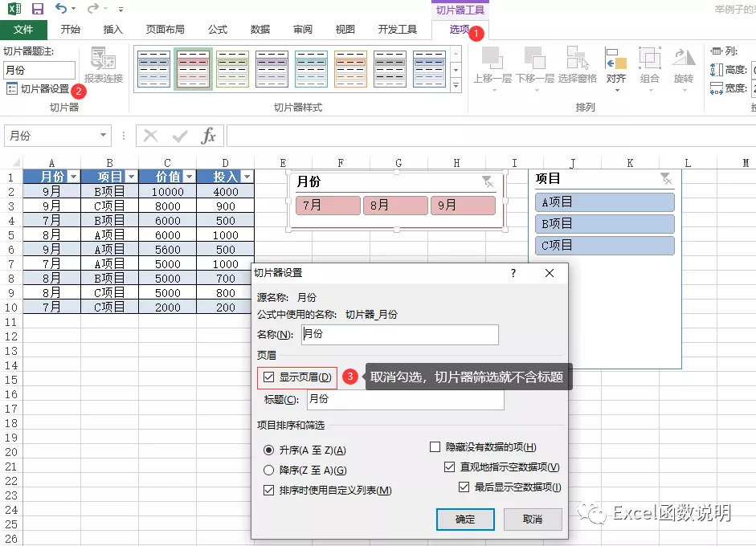The width and height of the screenshot is (756, 546).
Task: Click the 标题(C) input field
Action: pyautogui.click(x=406, y=400)
